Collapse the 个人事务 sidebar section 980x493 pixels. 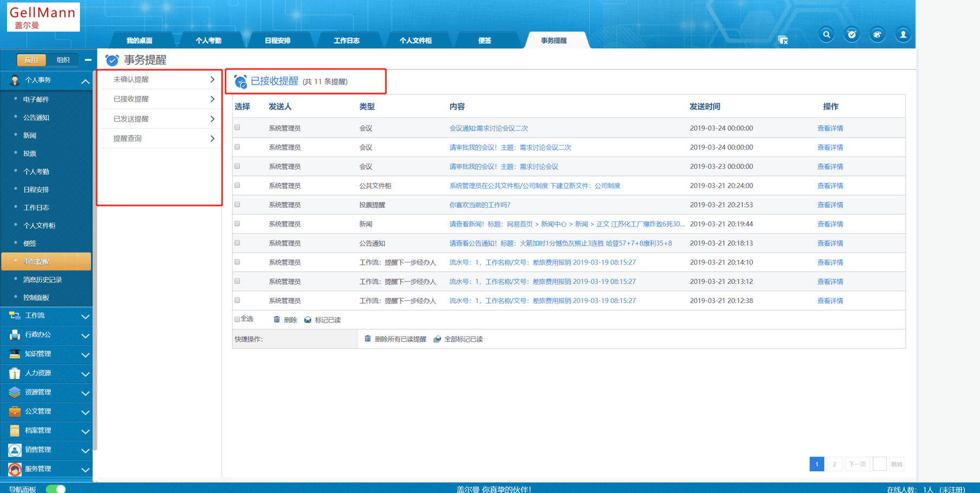tap(85, 81)
